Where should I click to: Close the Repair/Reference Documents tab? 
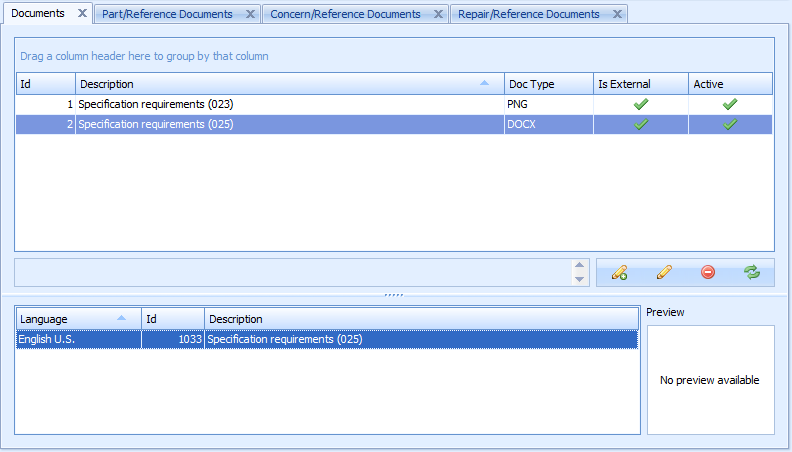[617, 14]
